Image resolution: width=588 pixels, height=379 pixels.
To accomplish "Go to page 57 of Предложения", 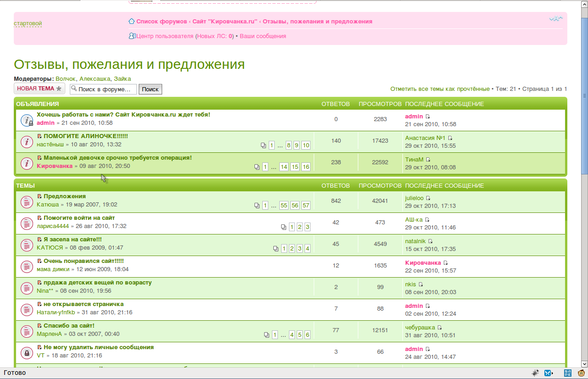I will 306,206.
